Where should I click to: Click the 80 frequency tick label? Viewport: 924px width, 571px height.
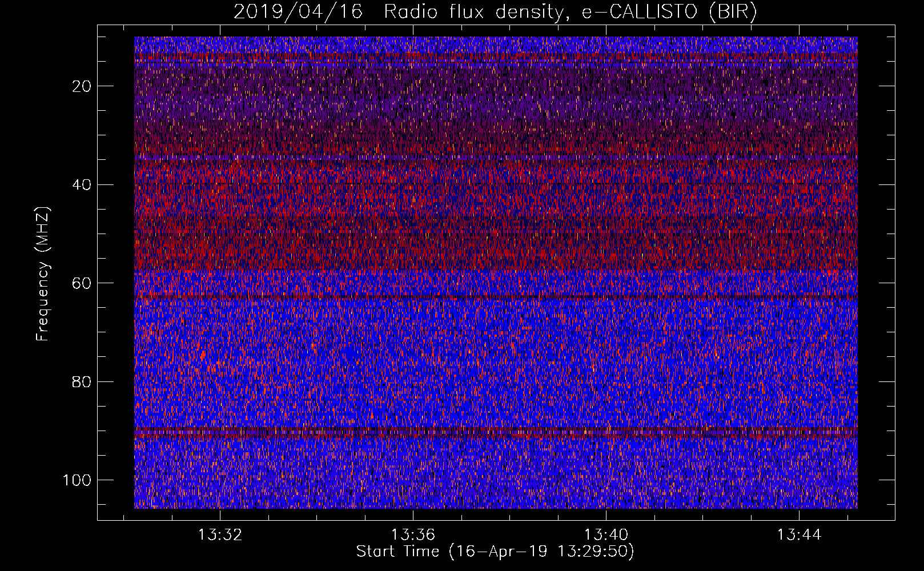tap(82, 381)
